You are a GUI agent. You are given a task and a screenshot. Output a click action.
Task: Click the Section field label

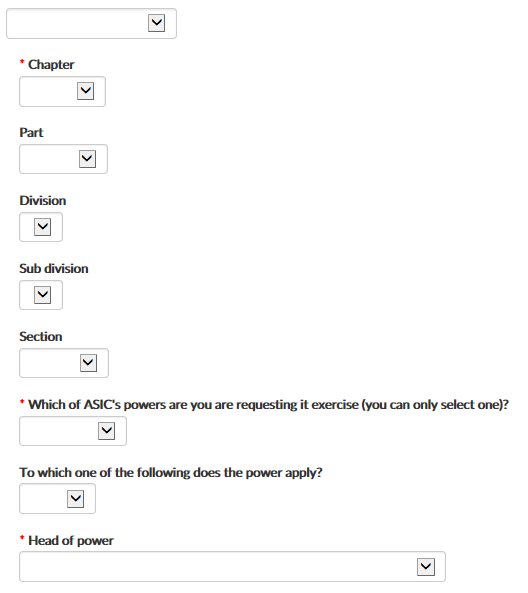(x=41, y=337)
